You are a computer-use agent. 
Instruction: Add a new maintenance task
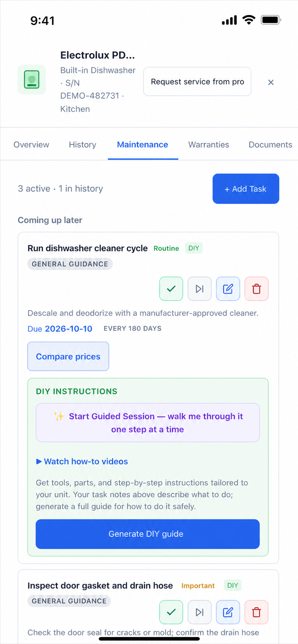tap(246, 189)
